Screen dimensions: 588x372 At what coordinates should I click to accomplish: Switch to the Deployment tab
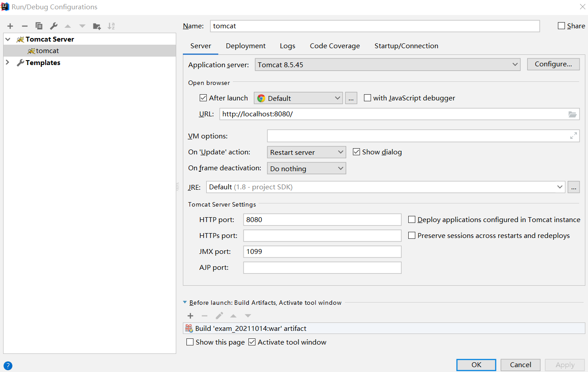[246, 46]
